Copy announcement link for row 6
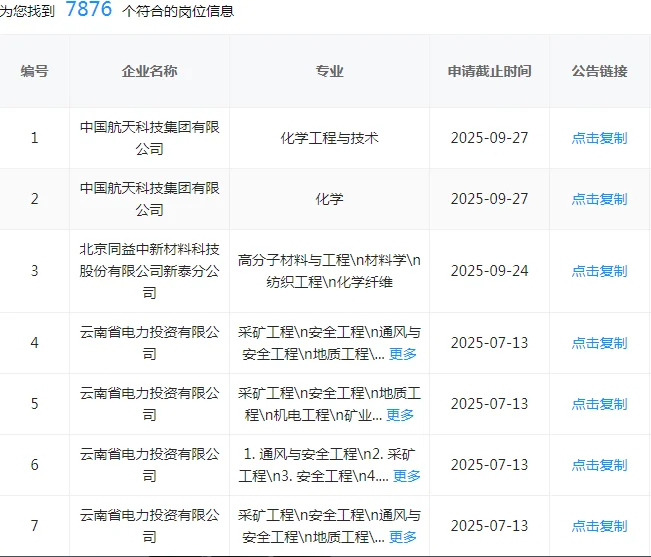 (x=599, y=465)
